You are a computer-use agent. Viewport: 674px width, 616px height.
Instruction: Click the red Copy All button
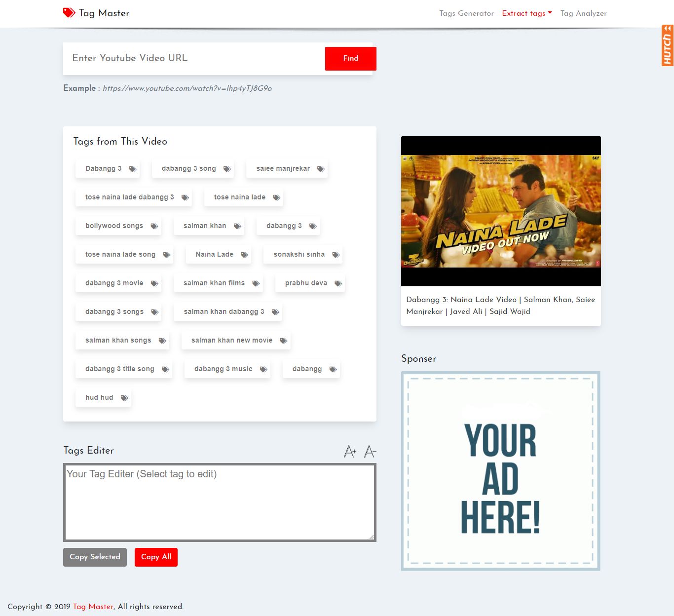156,557
